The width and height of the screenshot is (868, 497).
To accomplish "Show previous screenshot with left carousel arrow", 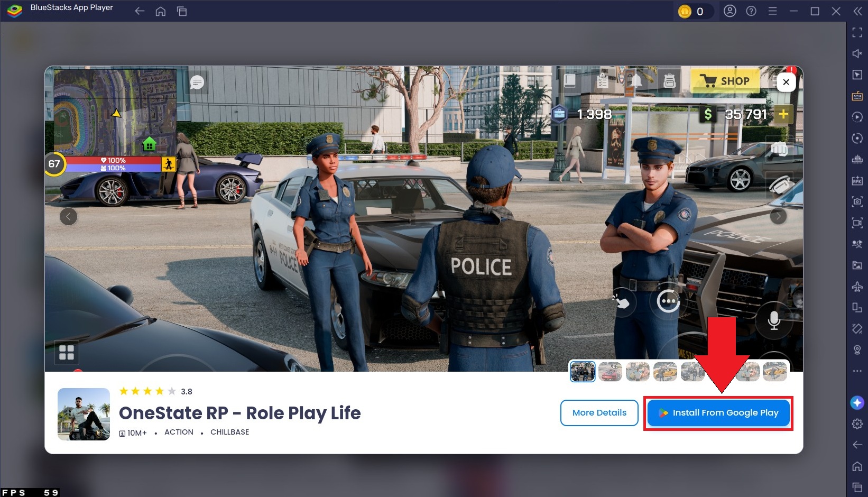I will (69, 216).
